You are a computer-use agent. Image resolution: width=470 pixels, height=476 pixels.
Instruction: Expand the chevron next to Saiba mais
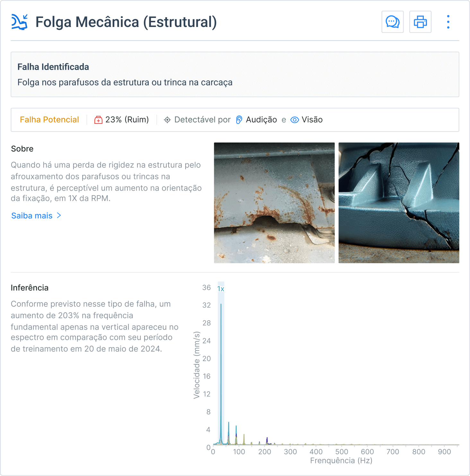59,215
